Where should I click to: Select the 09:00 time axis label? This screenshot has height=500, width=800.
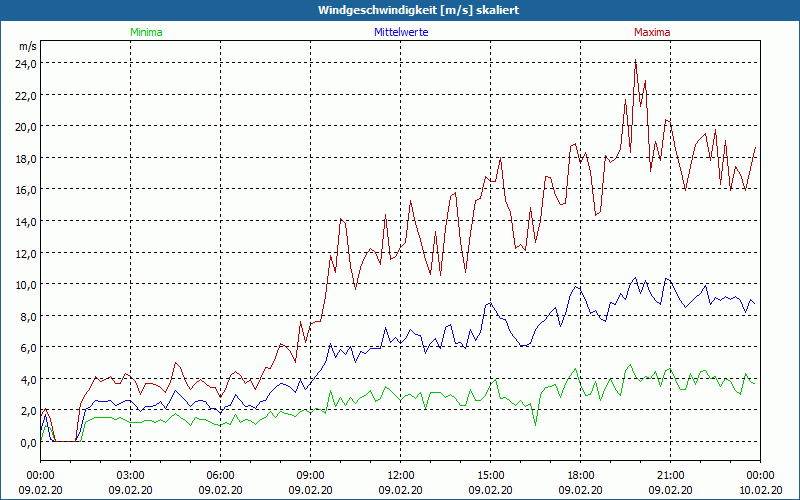[311, 475]
